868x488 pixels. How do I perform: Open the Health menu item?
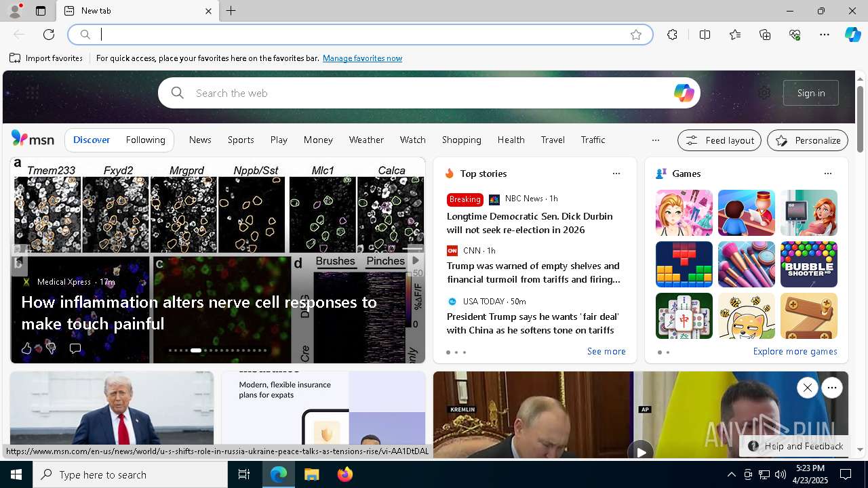pyautogui.click(x=511, y=140)
